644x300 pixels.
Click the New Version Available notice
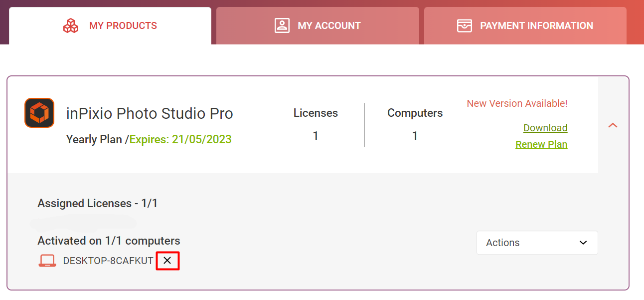pos(516,103)
